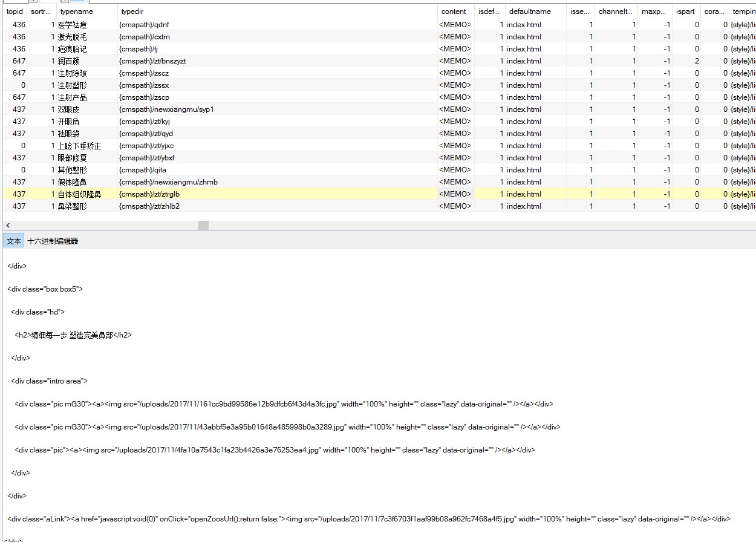The image size is (756, 542).
Task: Select the 眼部修复 typename cell
Action: click(86, 158)
